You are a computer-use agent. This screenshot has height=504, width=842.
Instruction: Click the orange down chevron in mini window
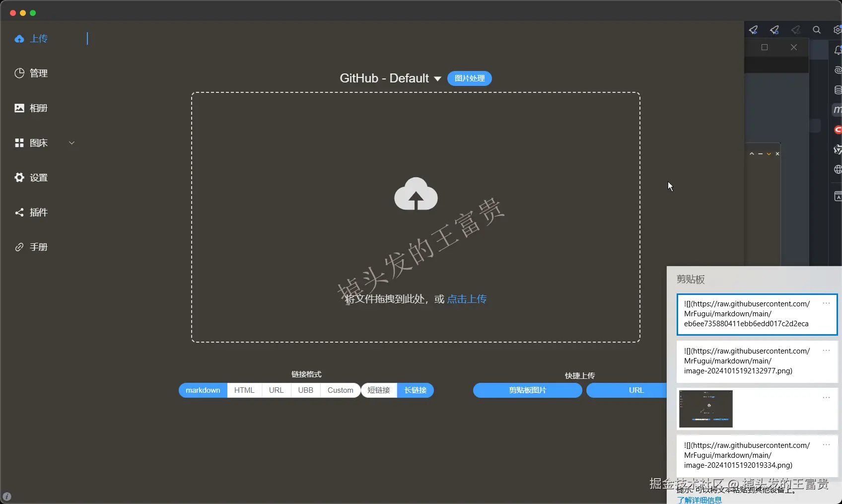point(768,154)
